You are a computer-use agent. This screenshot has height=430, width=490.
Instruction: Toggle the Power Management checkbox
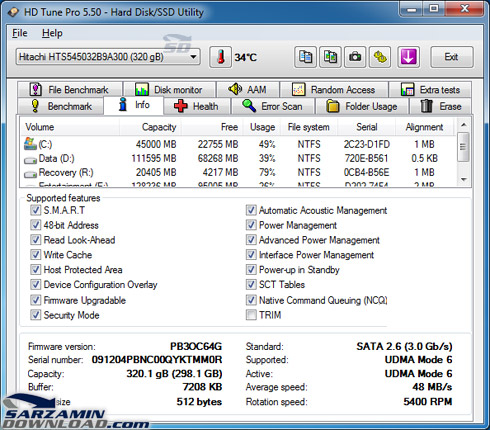251,225
